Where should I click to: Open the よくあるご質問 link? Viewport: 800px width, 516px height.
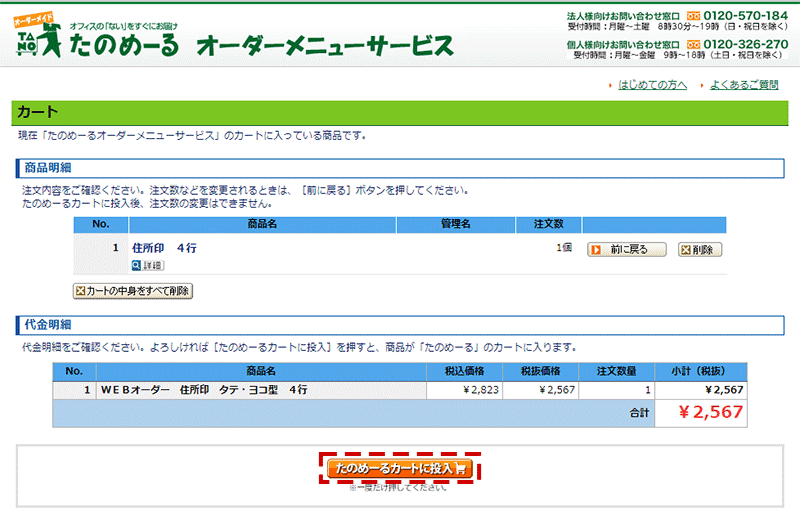pos(744,85)
